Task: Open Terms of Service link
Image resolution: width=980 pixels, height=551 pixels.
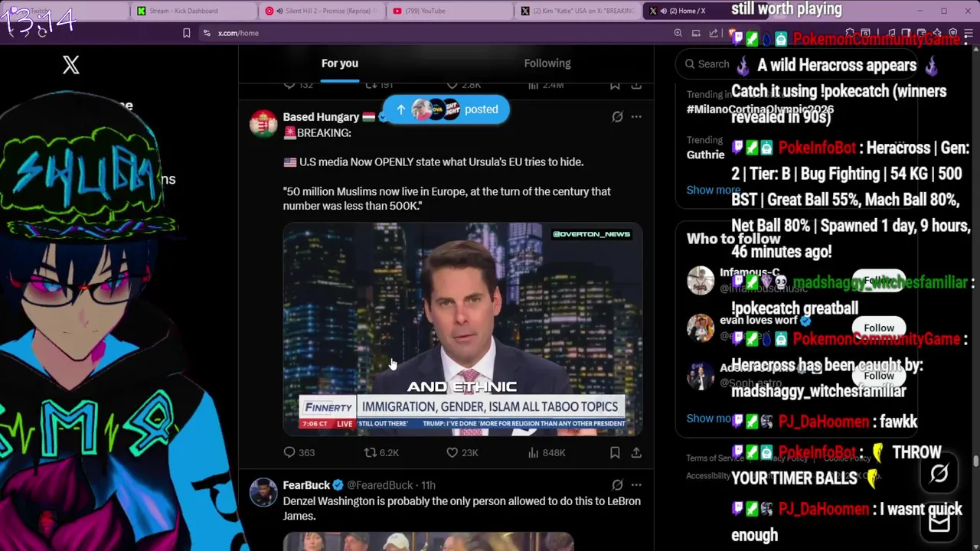Action: coord(714,458)
